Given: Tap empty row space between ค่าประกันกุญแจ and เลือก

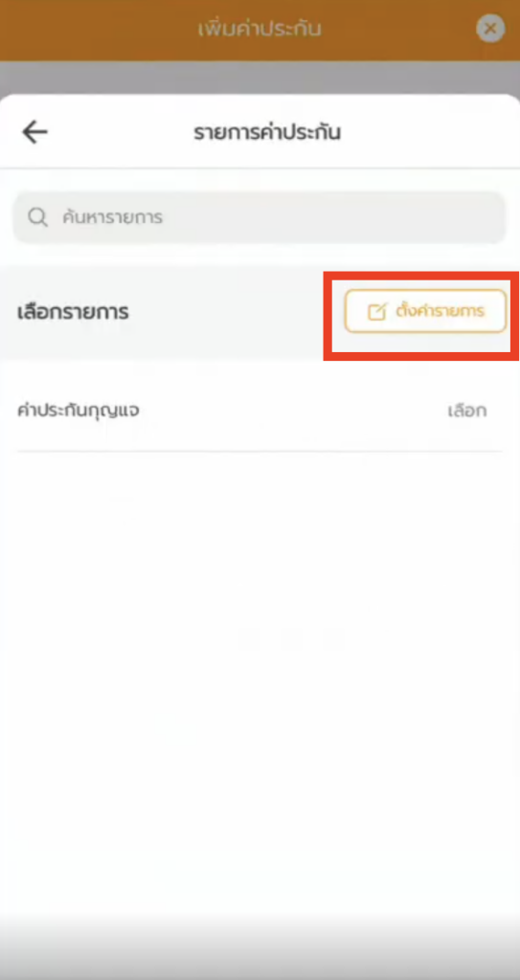Looking at the screenshot, I should point(294,412).
